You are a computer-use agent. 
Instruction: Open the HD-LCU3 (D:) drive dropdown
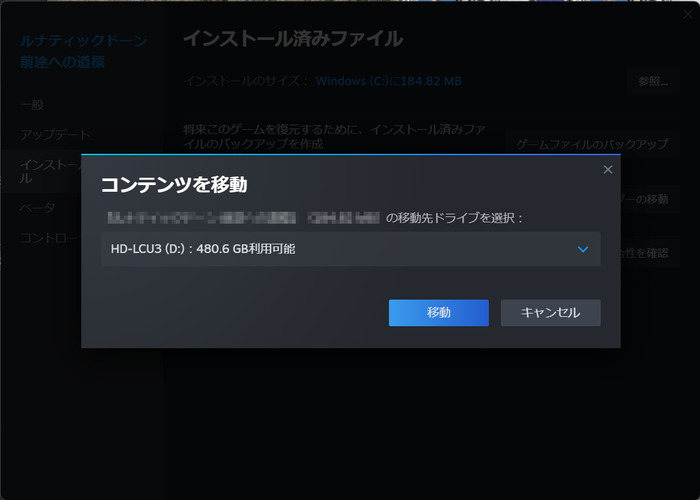tap(350, 249)
